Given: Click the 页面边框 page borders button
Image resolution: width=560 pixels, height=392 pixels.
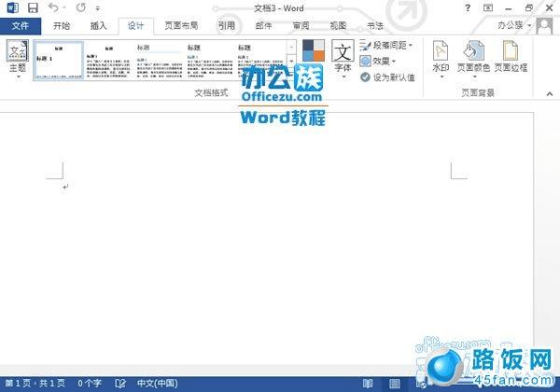Looking at the screenshot, I should click(x=511, y=56).
